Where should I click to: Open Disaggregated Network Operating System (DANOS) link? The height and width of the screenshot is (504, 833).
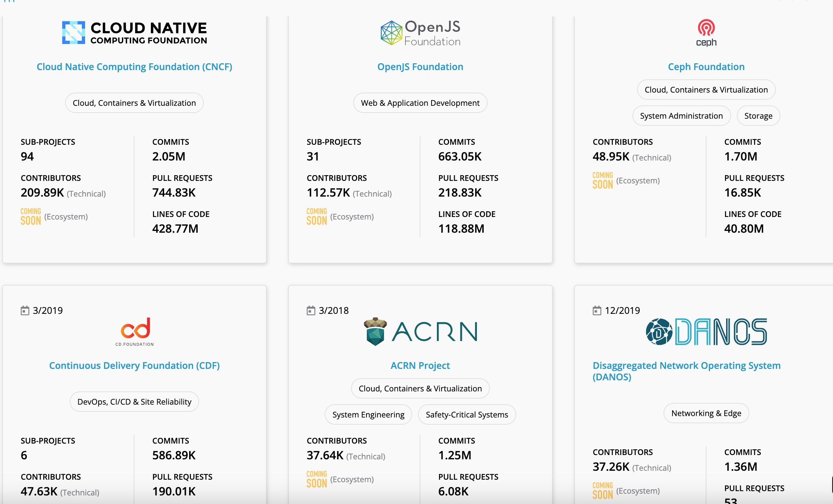[686, 371]
